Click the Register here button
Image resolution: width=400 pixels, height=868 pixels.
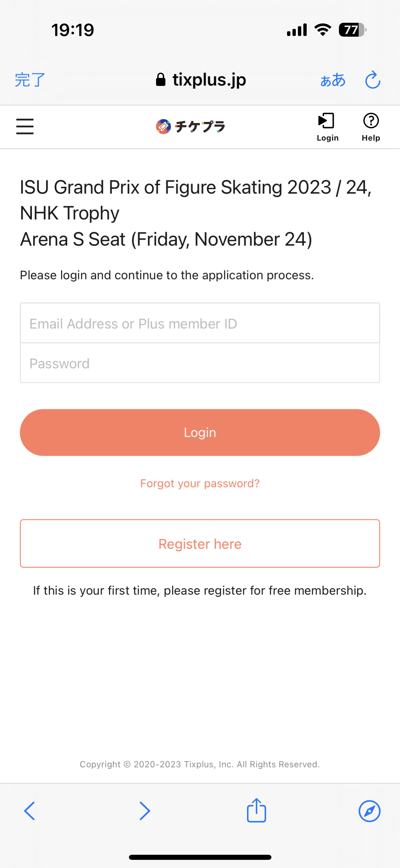pos(200,543)
